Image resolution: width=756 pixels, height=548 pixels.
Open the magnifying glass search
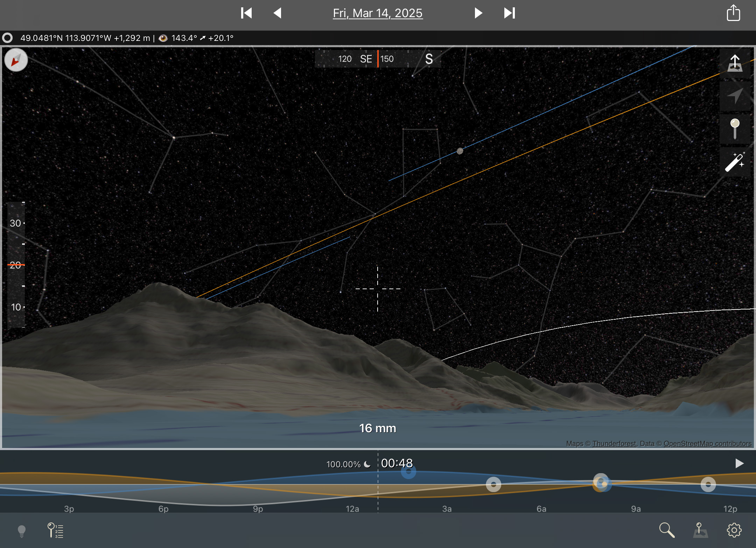[x=666, y=530]
